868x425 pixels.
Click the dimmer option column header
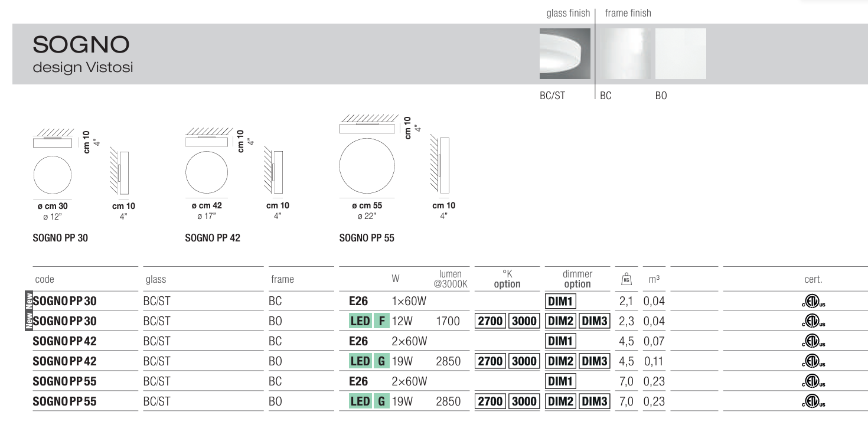click(577, 279)
